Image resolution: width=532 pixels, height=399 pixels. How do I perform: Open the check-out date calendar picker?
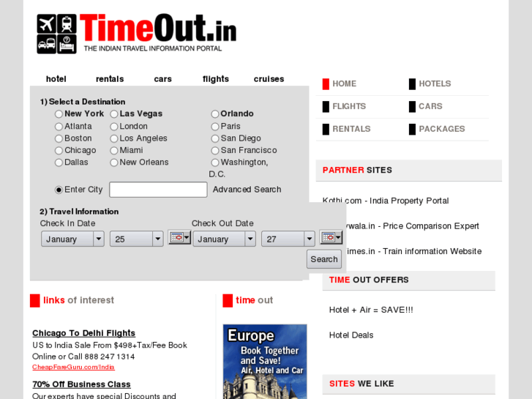pos(331,237)
